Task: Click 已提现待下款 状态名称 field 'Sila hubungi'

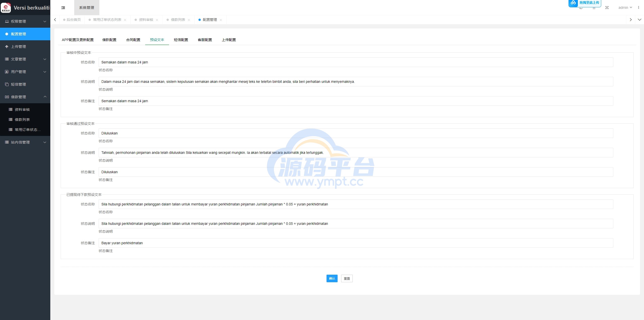Action: (x=356, y=204)
